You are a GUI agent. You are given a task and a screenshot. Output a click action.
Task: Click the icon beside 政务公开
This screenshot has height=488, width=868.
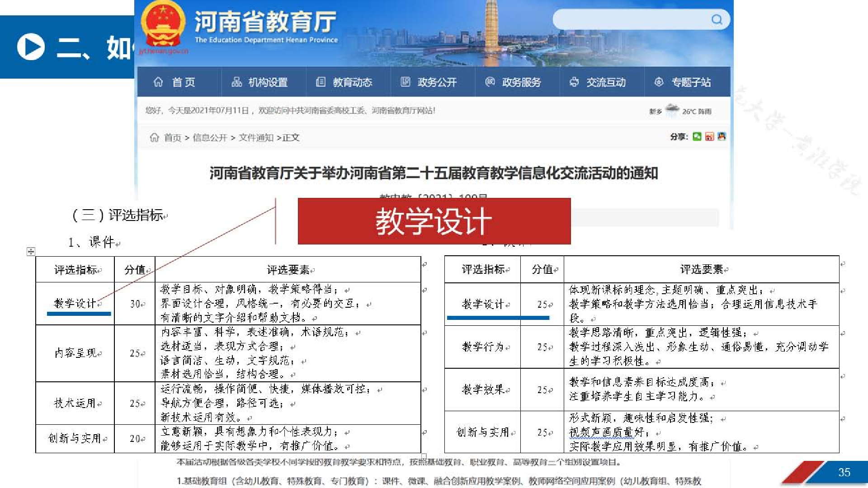406,82
